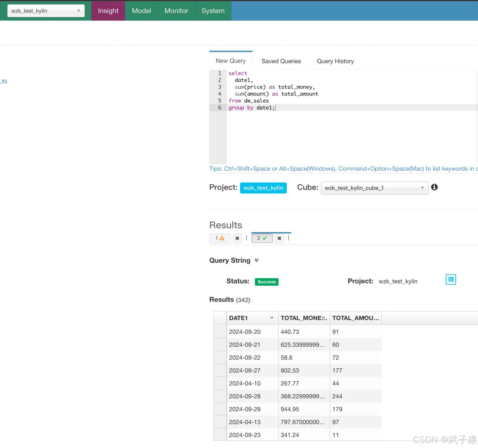The height and width of the screenshot is (448, 478).
Task: Open the Query History tab
Action: click(x=335, y=61)
